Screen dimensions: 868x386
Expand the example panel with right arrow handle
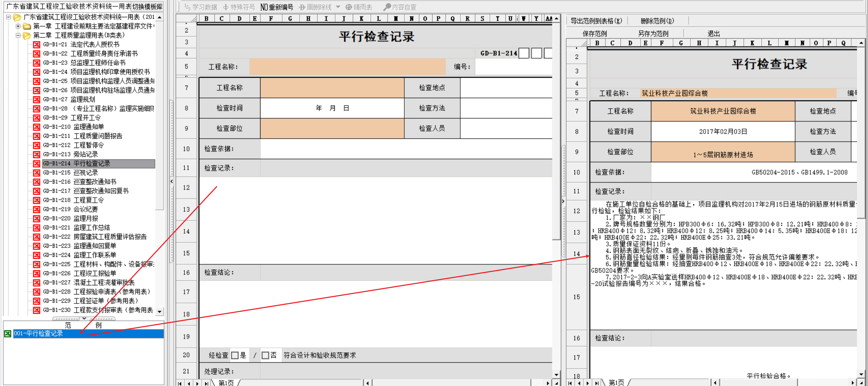tap(563, 201)
